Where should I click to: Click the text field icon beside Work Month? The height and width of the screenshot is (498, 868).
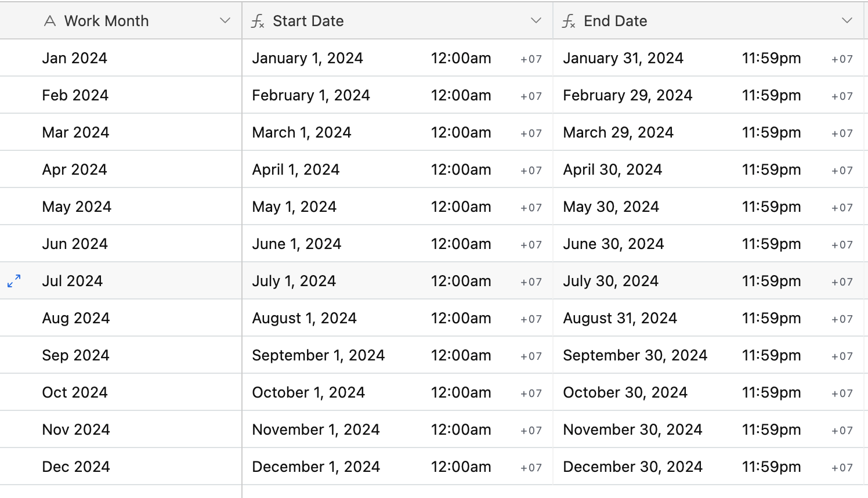tap(50, 21)
